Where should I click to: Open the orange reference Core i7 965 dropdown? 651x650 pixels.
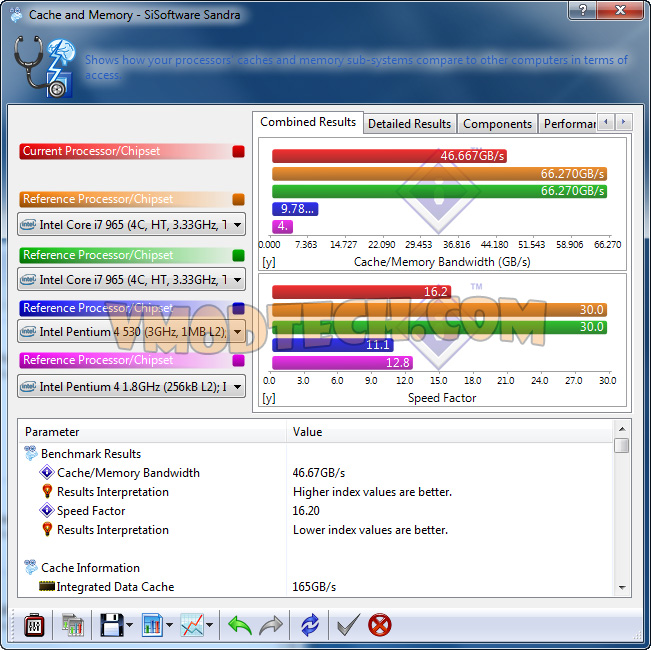coord(131,225)
